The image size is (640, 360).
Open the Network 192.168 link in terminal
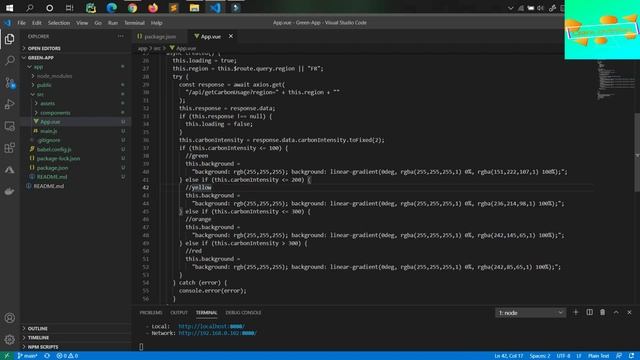pyautogui.click(x=218, y=333)
